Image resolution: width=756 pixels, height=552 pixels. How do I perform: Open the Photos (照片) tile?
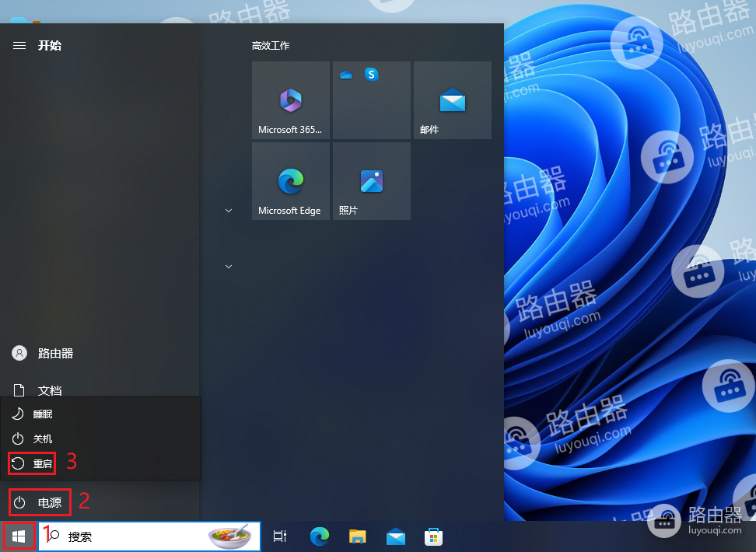[372, 181]
